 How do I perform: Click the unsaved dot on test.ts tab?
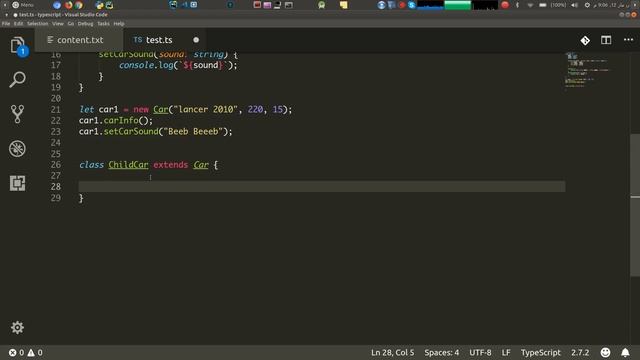pyautogui.click(x=196, y=40)
